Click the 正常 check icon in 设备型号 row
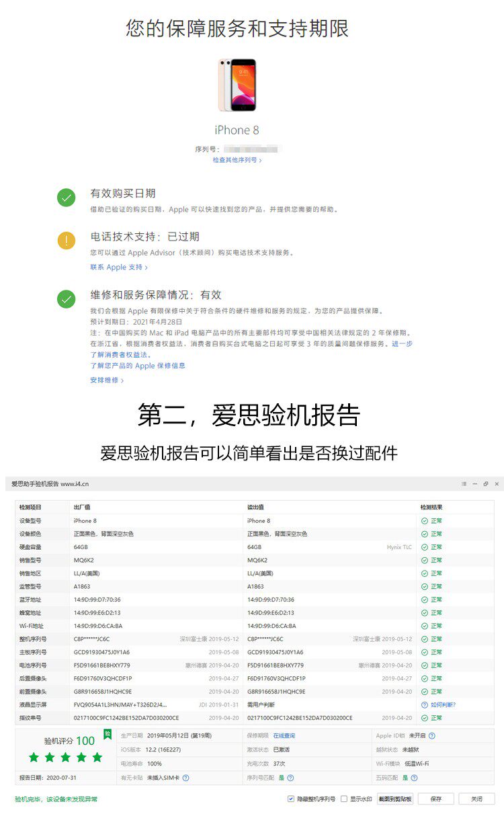 pos(424,521)
